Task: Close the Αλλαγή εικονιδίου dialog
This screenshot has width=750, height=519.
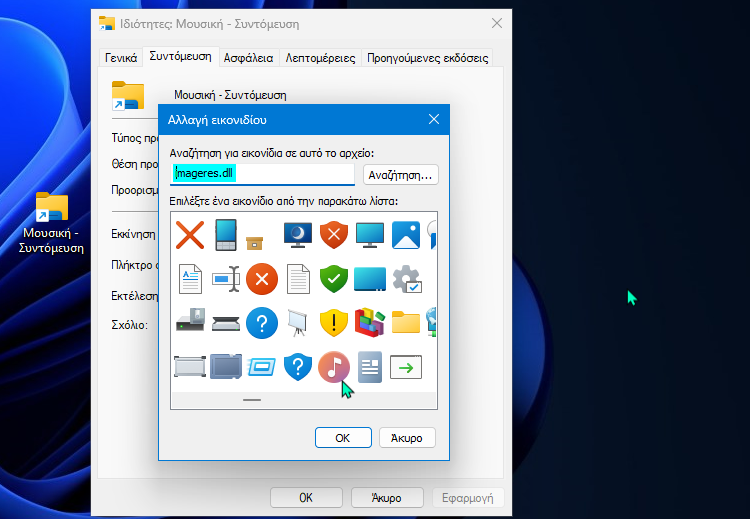Action: pos(434,119)
